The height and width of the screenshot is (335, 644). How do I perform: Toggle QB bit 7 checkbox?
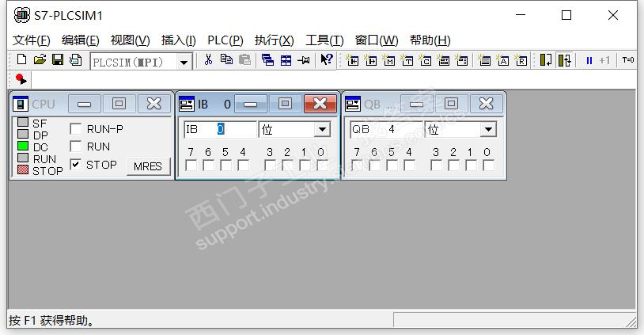357,166
